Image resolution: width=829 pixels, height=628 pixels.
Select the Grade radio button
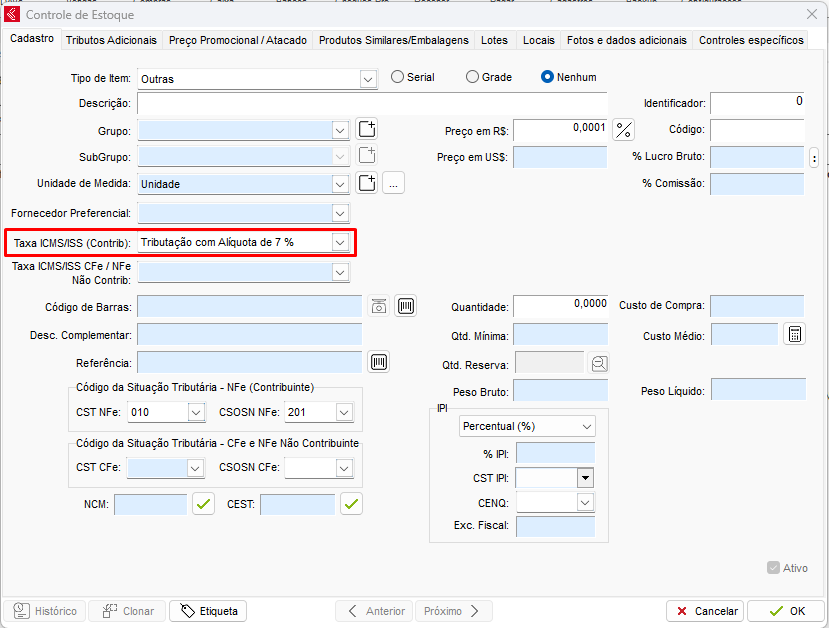click(x=473, y=77)
